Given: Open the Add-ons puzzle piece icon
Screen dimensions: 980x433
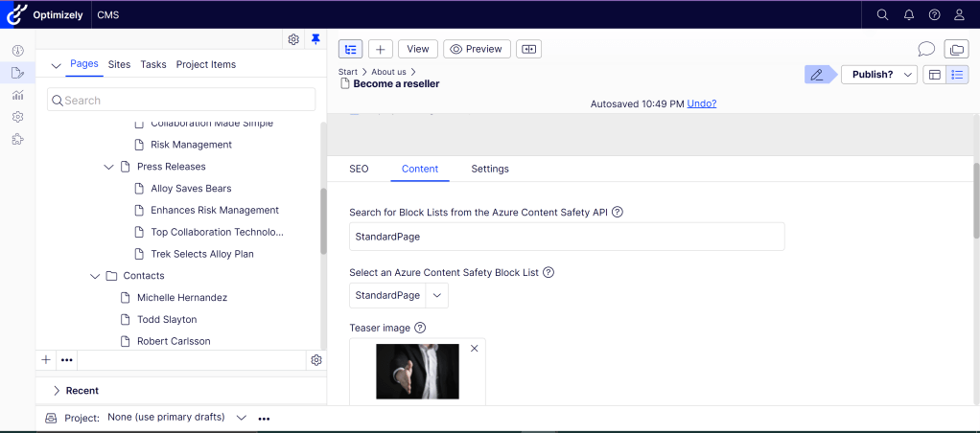Looking at the screenshot, I should click(17, 139).
